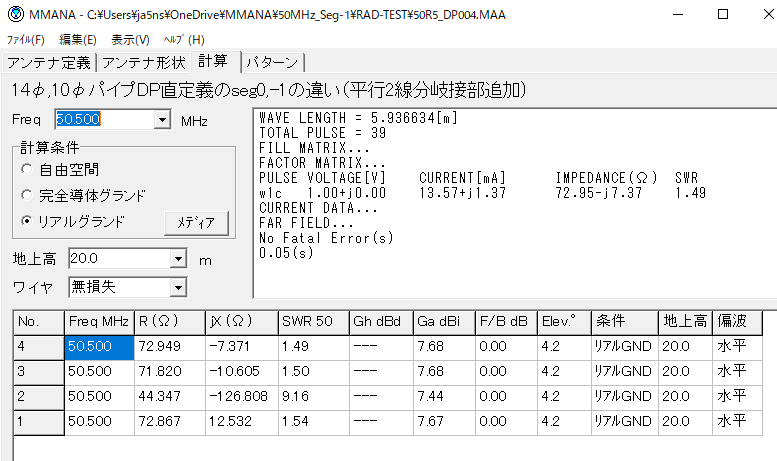This screenshot has height=461, width=777.
Task: Open the ヘルプ(H) menu
Action: 183,40
